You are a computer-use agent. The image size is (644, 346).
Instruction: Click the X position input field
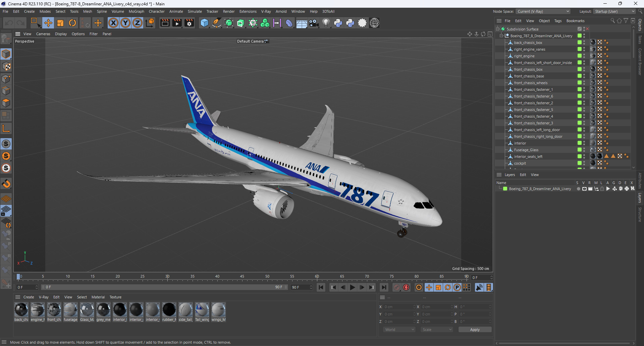click(x=399, y=307)
